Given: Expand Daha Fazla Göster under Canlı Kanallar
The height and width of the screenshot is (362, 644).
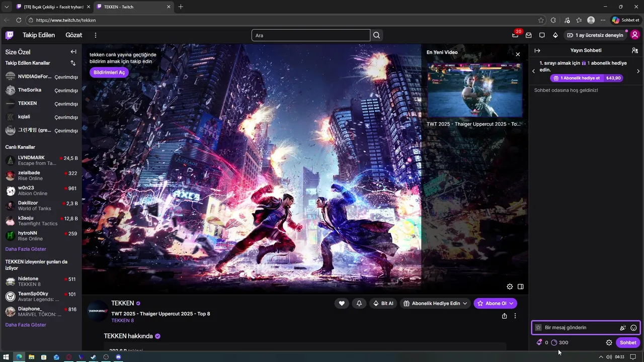Looking at the screenshot, I should pyautogui.click(x=26, y=249).
